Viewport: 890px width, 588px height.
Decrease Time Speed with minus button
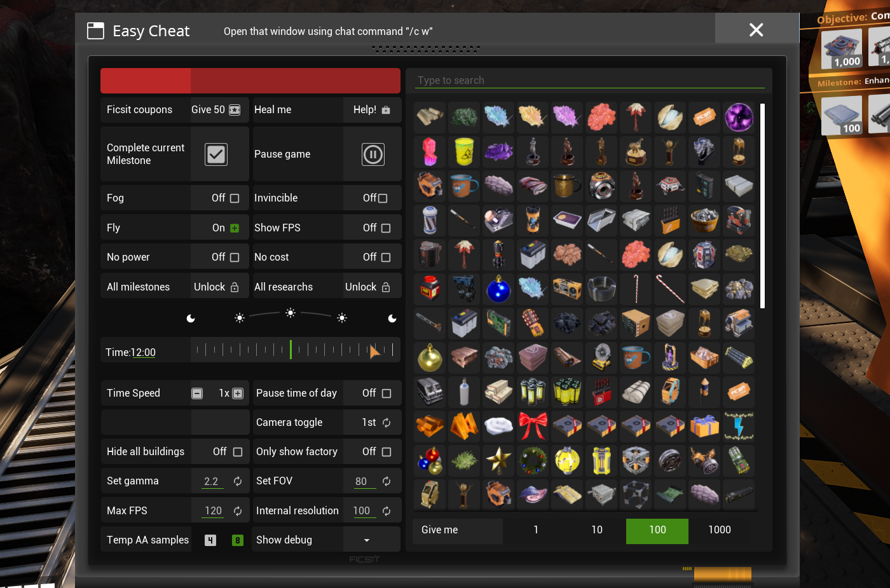[197, 393]
